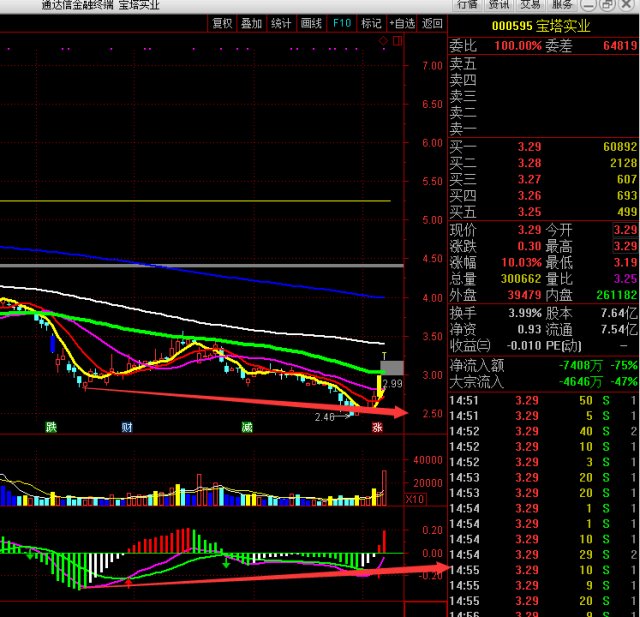Click the 0.20 MACD axis label
The height and width of the screenshot is (617, 640).
coord(433,530)
